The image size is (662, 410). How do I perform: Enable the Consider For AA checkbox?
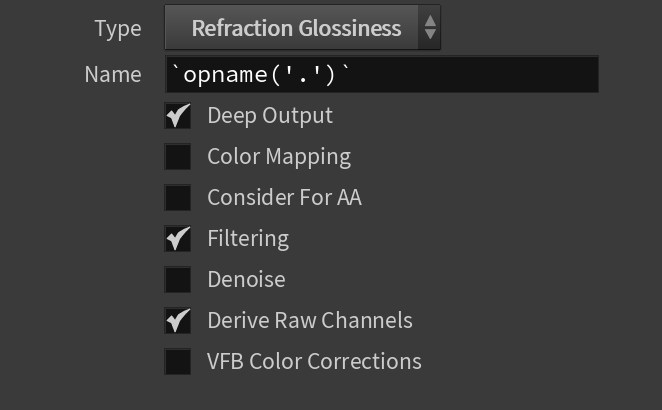[177, 198]
